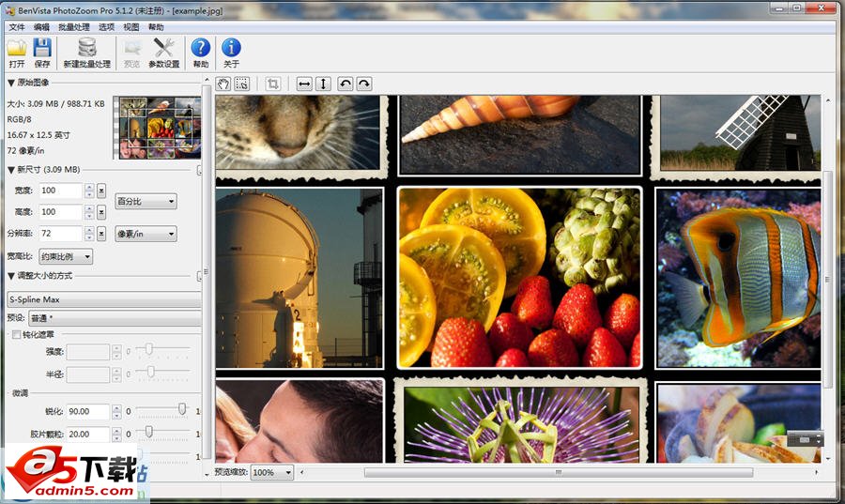Open the 像素/in resolution unit dropdown
Viewport: 845px width, 504px height.
click(x=146, y=234)
